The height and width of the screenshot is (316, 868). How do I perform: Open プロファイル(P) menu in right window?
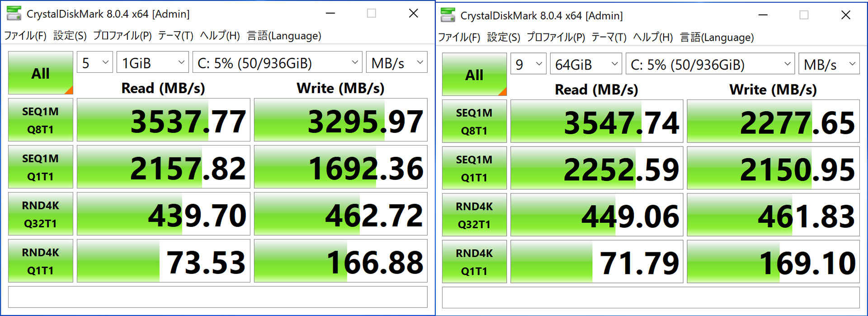click(x=556, y=37)
